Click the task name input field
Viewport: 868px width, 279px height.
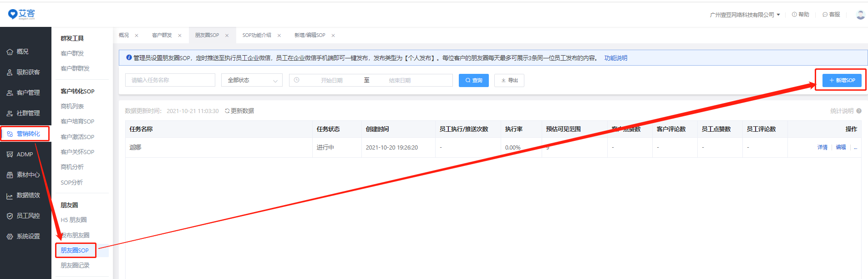[x=170, y=80]
